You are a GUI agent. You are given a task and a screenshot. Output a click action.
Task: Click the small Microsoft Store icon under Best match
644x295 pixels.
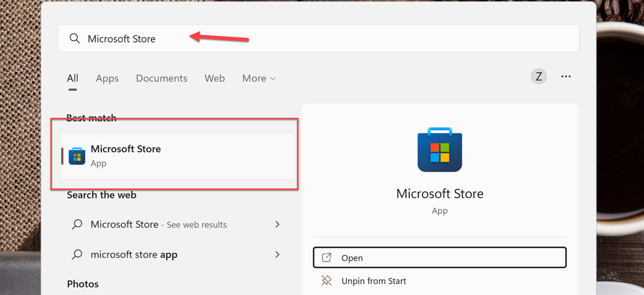click(77, 156)
